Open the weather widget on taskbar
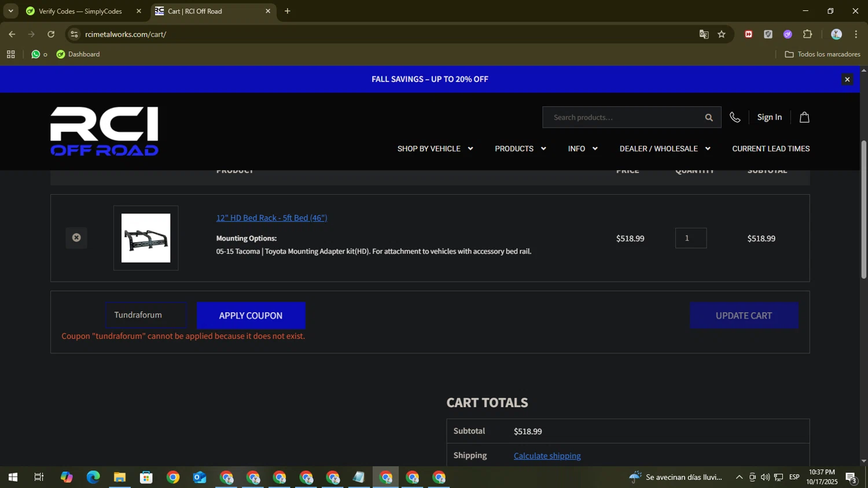 (x=676, y=477)
